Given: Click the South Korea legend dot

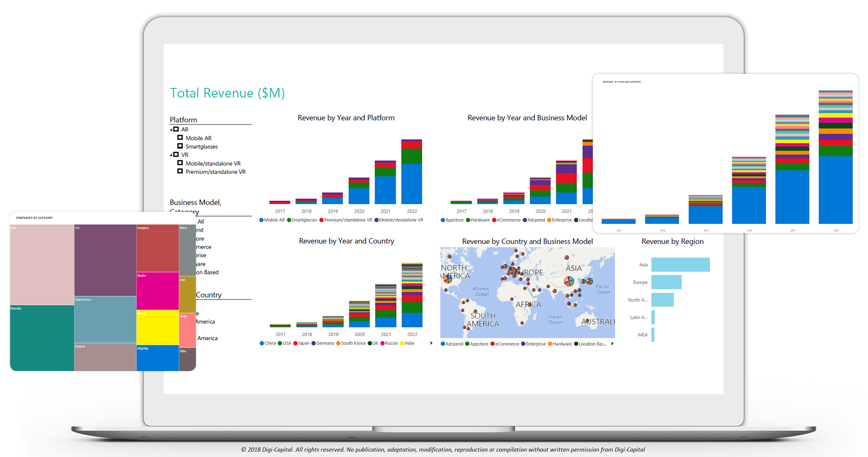Looking at the screenshot, I should [338, 343].
